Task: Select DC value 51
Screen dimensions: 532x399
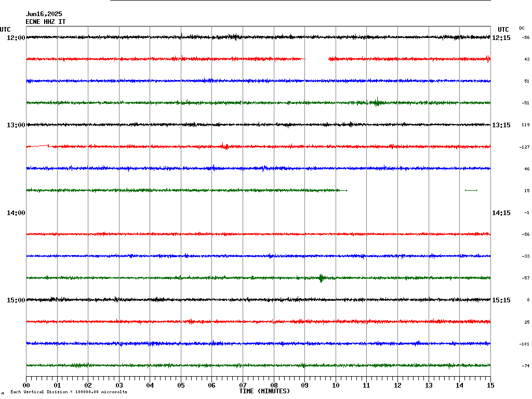Action: 527,81
